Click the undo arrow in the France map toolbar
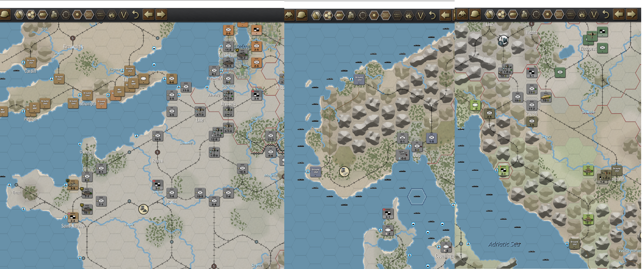Viewport: 644px width, 269px height. coord(135,15)
